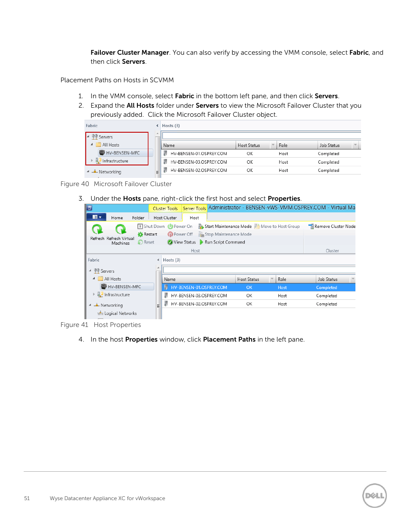Viewport: 411px width, 532px height.
Task: Click the Cluster Tools contextual tab
Action: coord(165,208)
